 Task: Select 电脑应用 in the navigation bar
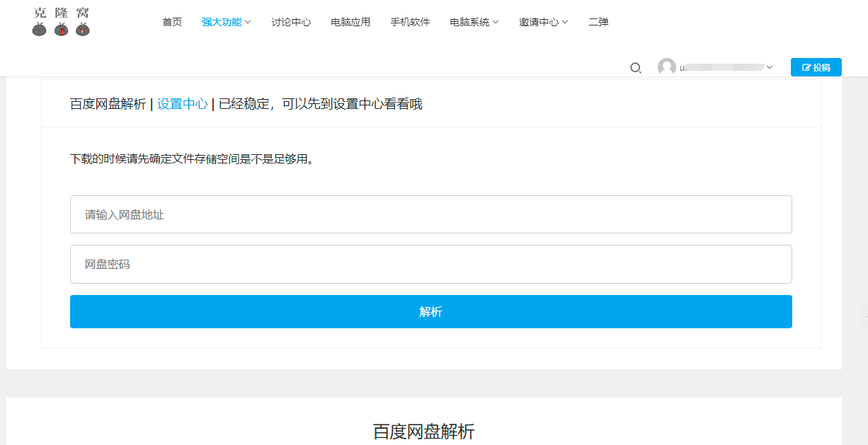tap(350, 22)
